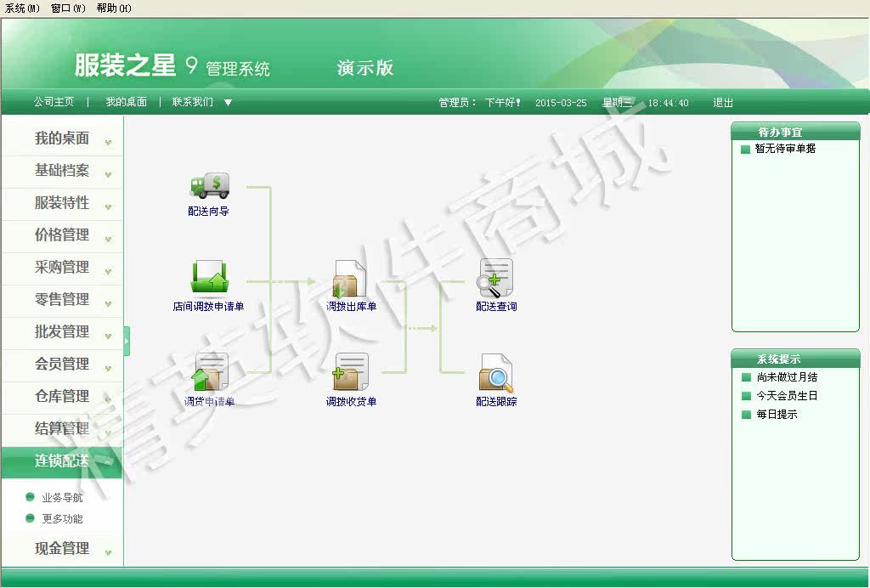
Task: Open the 每日提示 reminder
Action: click(777, 415)
